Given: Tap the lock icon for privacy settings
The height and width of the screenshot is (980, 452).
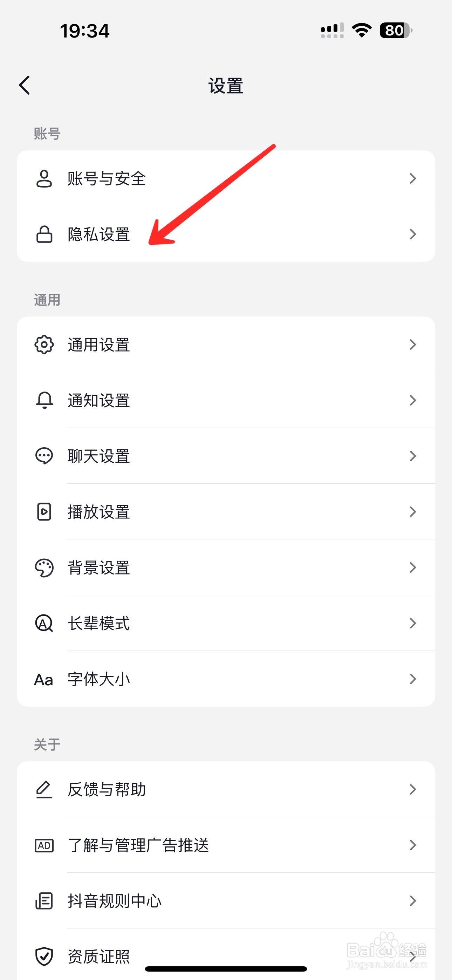Looking at the screenshot, I should 44,234.
